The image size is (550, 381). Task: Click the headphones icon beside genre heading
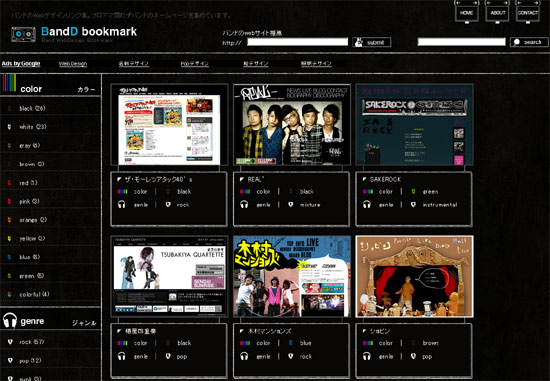pos(10,320)
